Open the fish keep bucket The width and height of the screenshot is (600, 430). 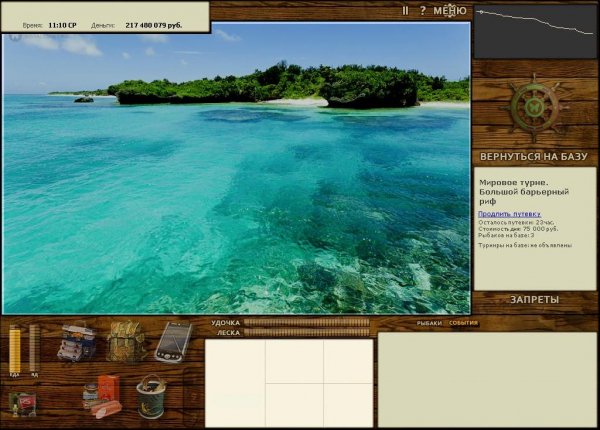tap(151, 396)
